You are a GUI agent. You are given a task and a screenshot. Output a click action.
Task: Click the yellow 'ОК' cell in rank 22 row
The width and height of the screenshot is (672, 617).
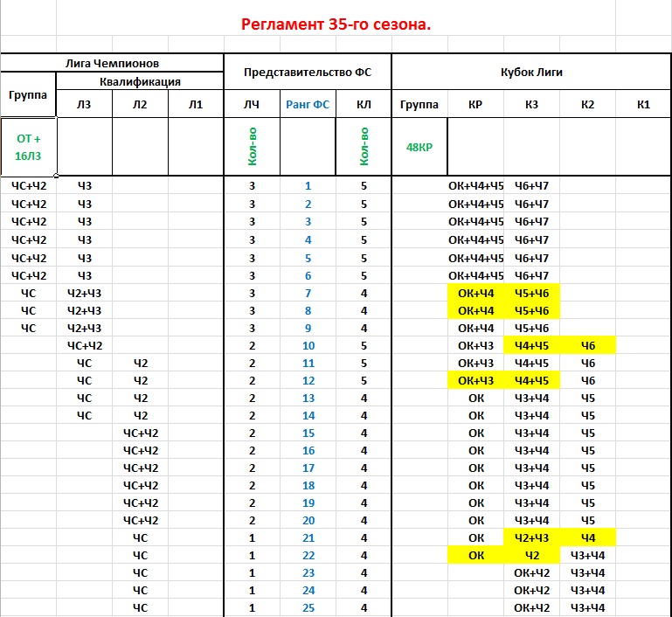[x=475, y=555]
